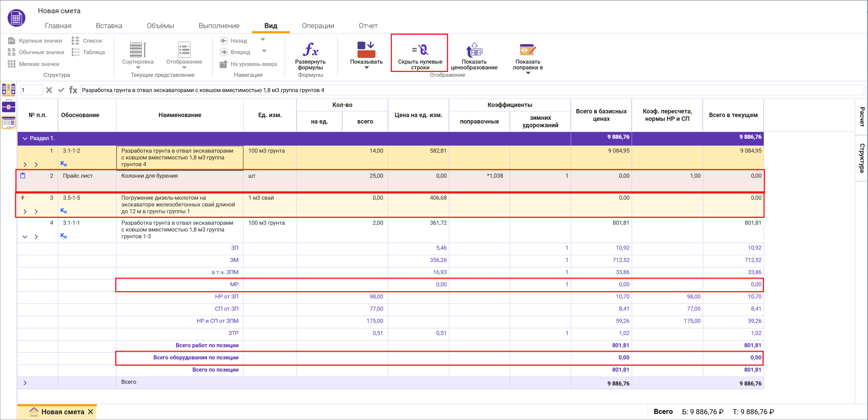
Task: Click the round application logo icon
Action: pyautogui.click(x=16, y=18)
